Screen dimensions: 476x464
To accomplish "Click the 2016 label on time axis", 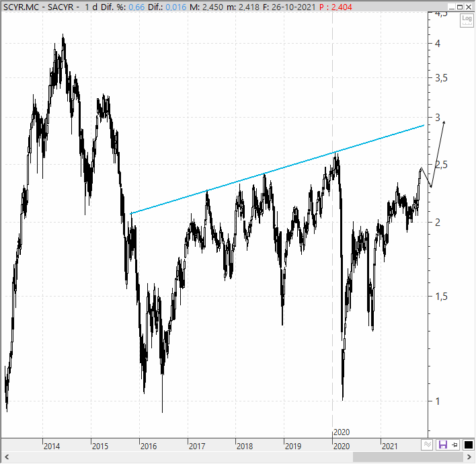I will point(149,447).
